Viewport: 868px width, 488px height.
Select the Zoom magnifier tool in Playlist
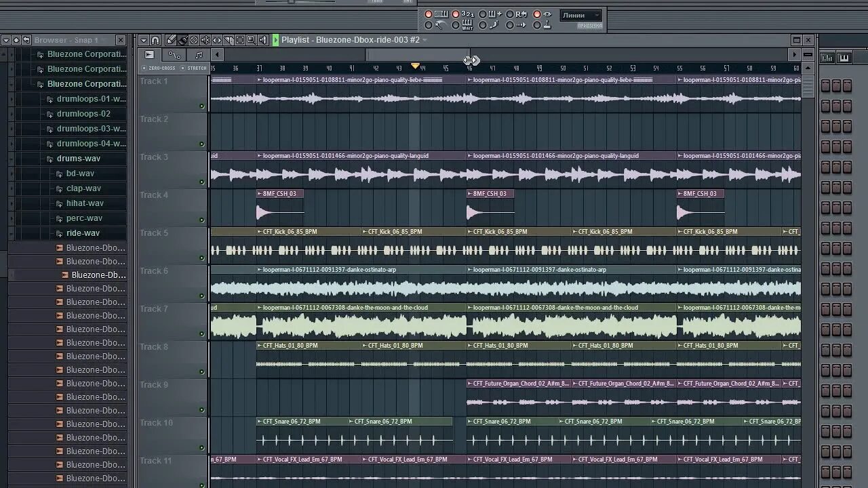pyautogui.click(x=252, y=40)
